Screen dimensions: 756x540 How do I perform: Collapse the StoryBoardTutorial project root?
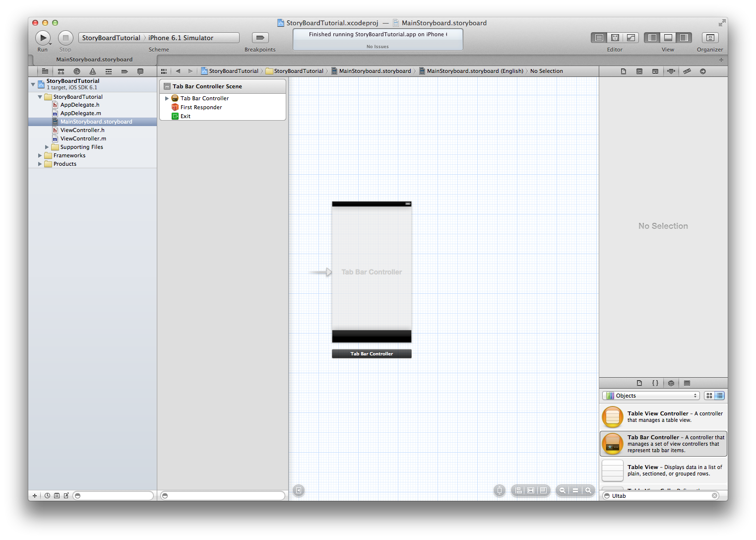click(x=33, y=84)
